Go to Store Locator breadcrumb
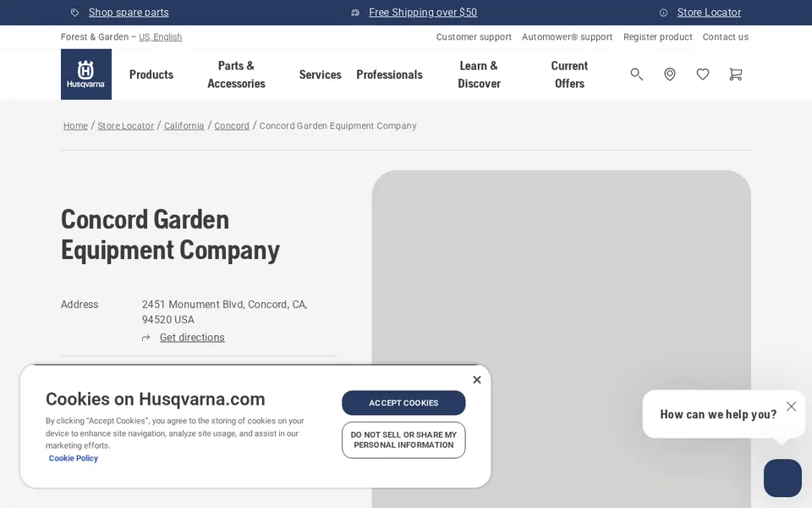This screenshot has width=812, height=508. (126, 125)
